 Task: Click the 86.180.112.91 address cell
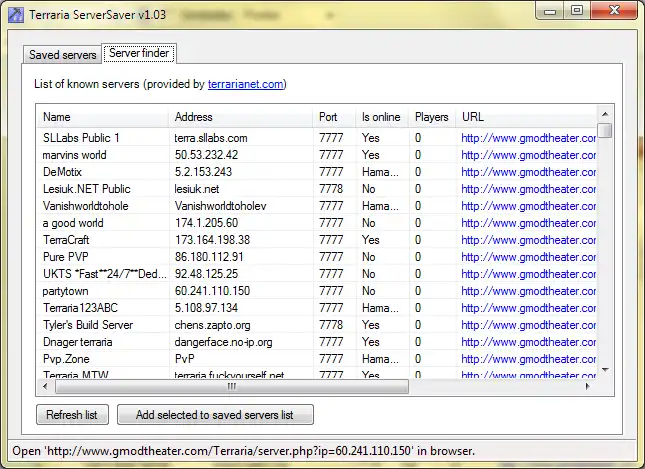(209, 257)
